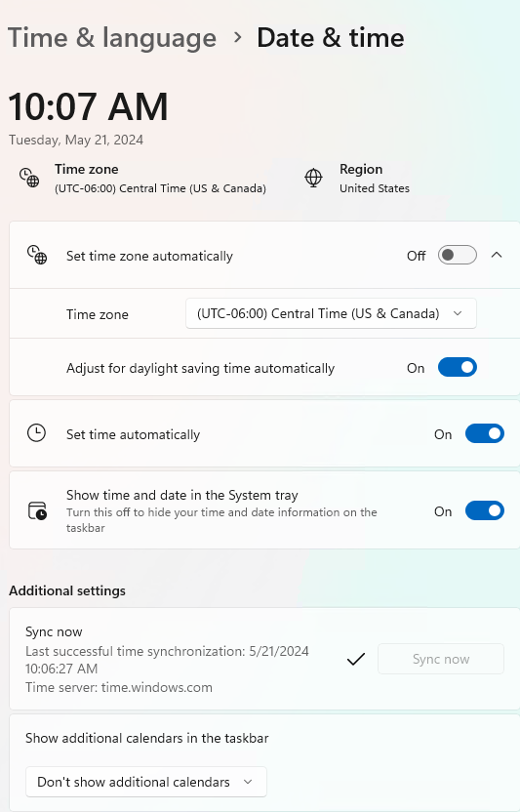Click the Region globe icon
The height and width of the screenshot is (812, 520).
[313, 178]
